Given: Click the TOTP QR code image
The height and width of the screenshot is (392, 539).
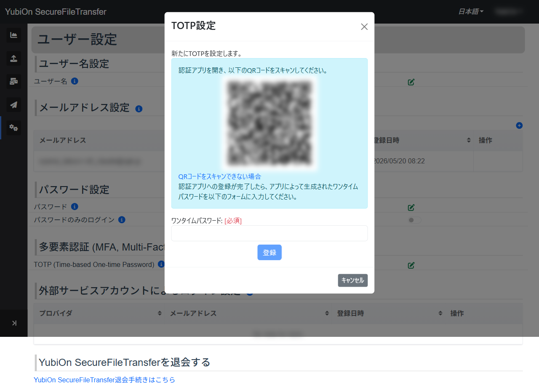Looking at the screenshot, I should click(x=269, y=123).
